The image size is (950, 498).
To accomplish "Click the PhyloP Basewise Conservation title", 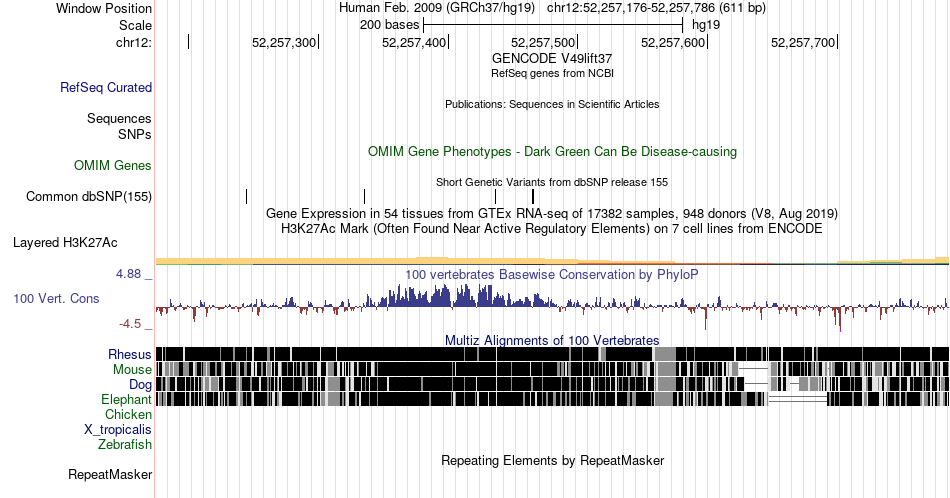I will pyautogui.click(x=552, y=274).
